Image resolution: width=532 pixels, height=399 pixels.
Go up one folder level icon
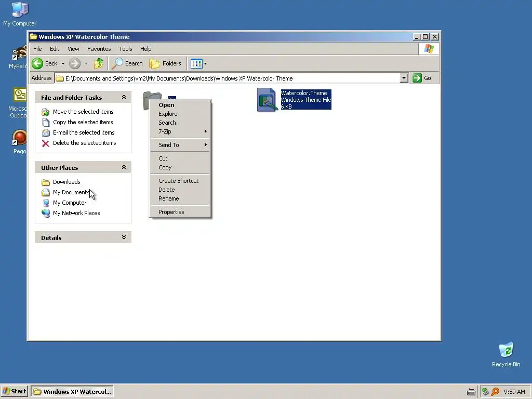point(99,63)
